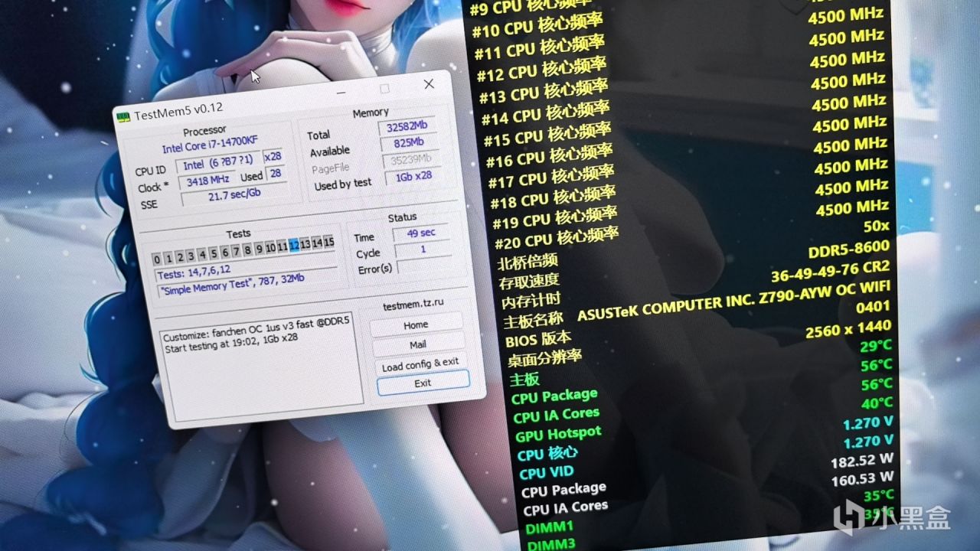Click the "桌面分辨率" overlay label

pos(544,357)
